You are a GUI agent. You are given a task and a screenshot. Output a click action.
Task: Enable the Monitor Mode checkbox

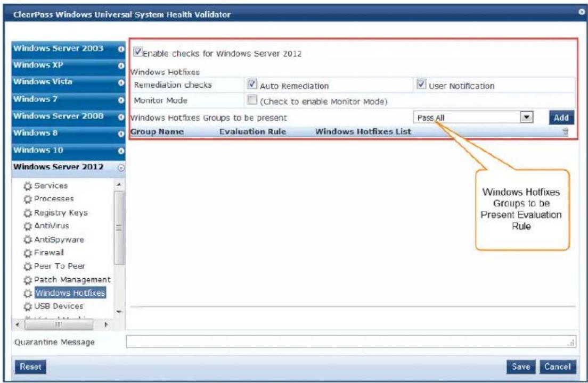click(252, 99)
